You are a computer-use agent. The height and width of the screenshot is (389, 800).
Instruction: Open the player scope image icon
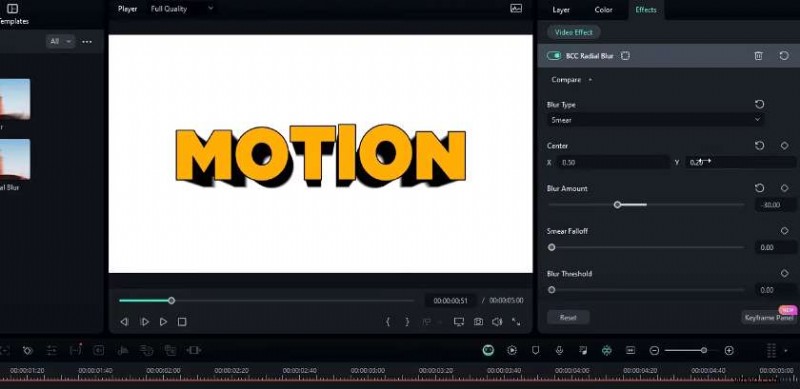(516, 9)
